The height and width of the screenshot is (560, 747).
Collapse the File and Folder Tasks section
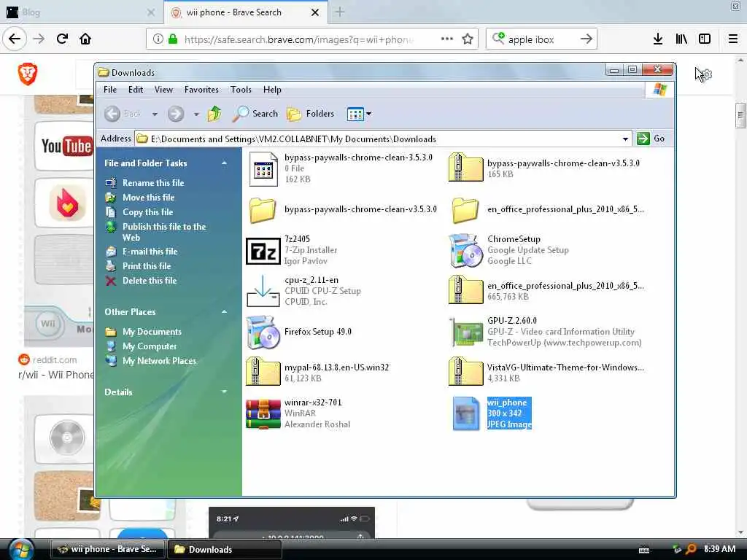[x=224, y=163]
